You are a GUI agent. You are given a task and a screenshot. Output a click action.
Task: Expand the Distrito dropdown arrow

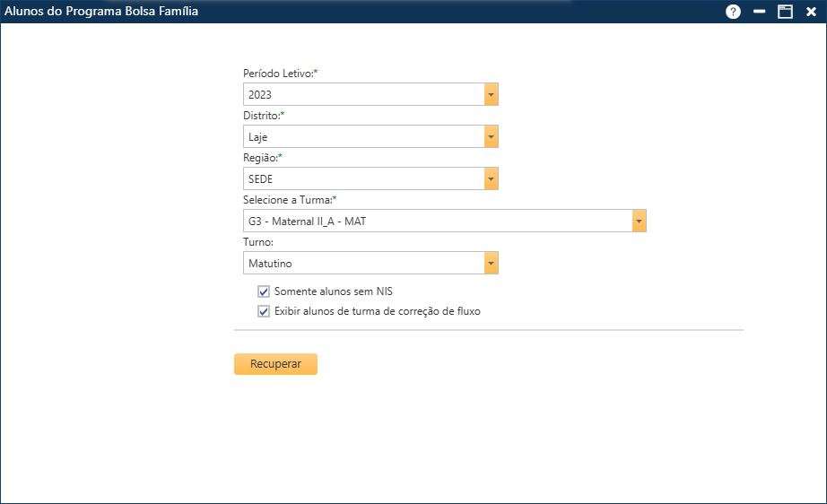[491, 136]
